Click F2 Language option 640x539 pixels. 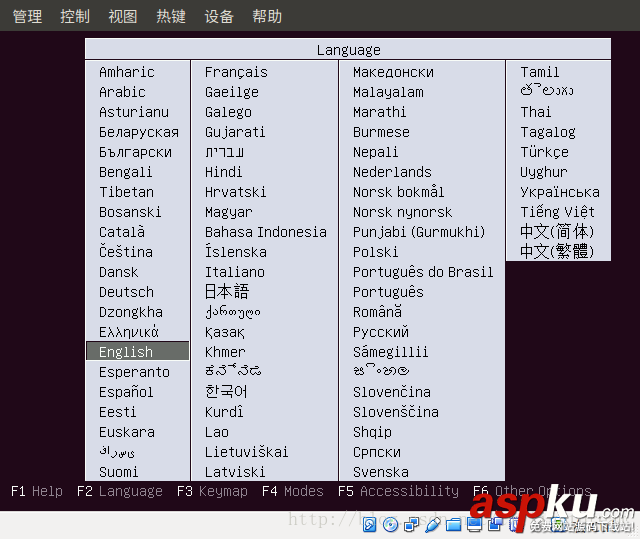click(120, 491)
